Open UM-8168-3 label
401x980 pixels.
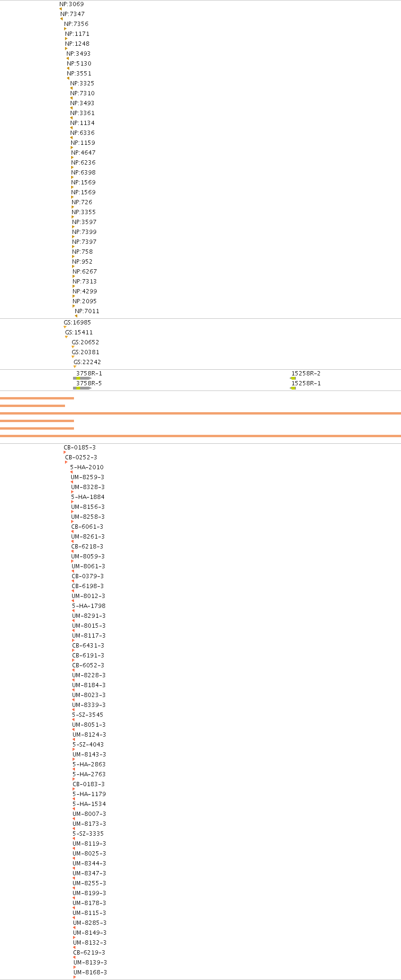(90, 972)
